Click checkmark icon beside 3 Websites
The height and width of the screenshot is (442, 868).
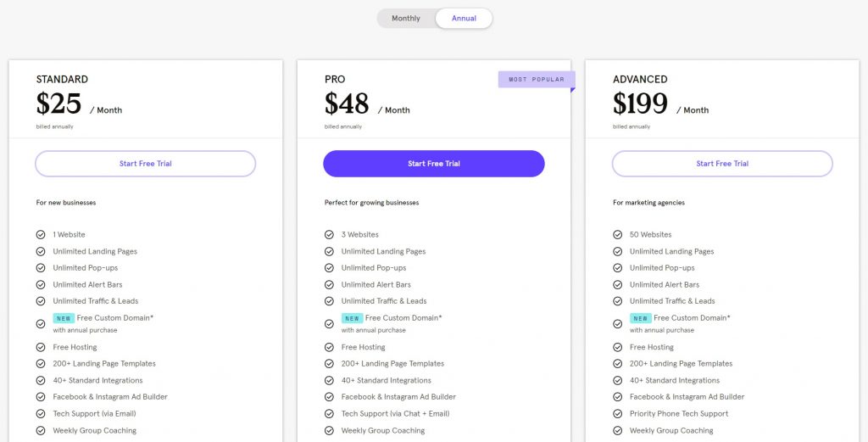tap(329, 235)
